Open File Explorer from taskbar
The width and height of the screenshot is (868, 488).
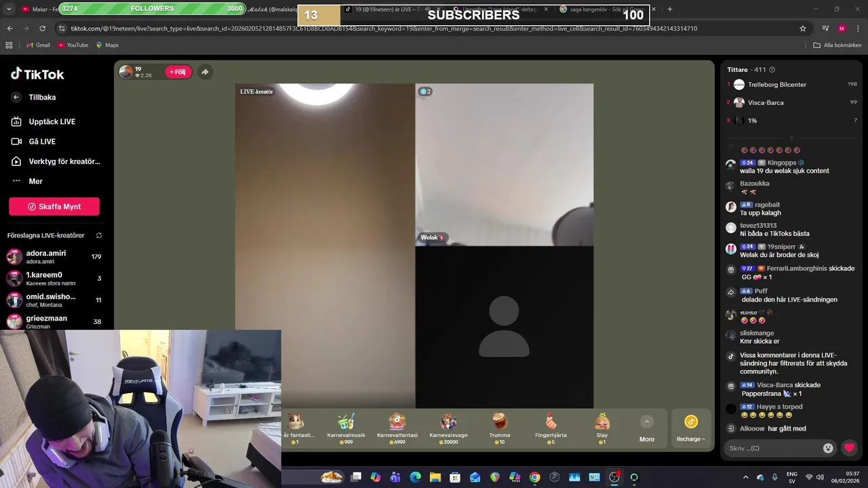coord(435,477)
